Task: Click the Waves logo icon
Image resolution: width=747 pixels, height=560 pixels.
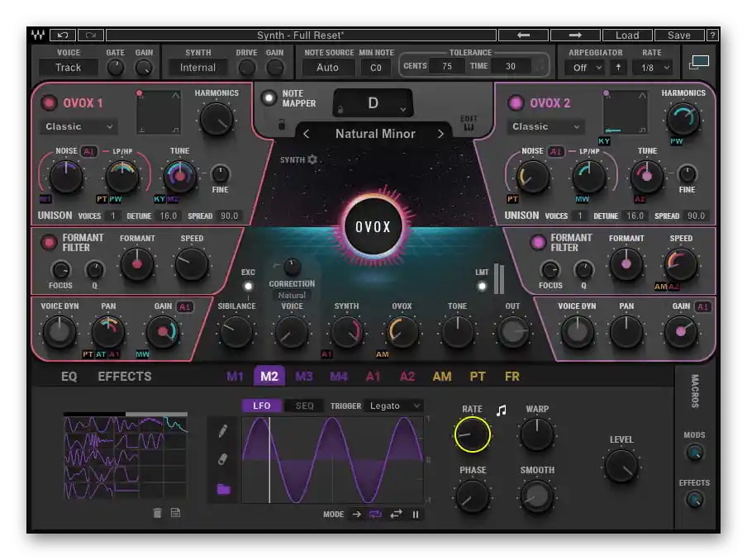Action: click(x=38, y=35)
